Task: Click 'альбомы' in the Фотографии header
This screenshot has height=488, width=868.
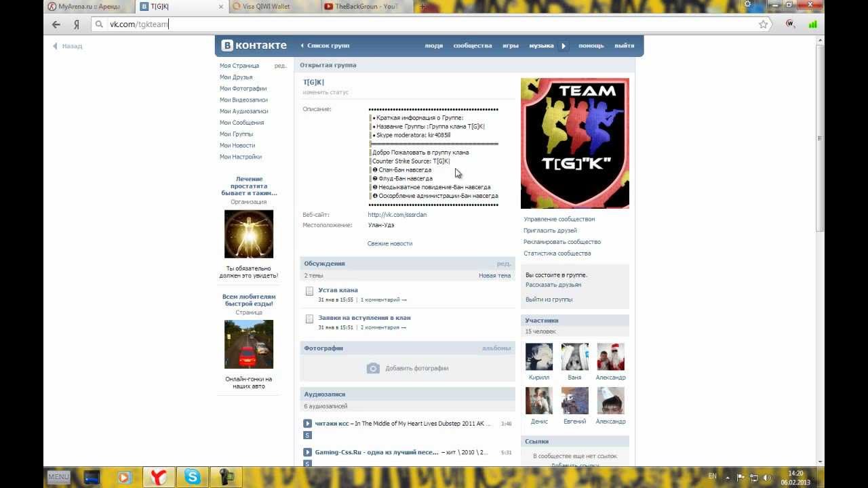Action: (496, 348)
